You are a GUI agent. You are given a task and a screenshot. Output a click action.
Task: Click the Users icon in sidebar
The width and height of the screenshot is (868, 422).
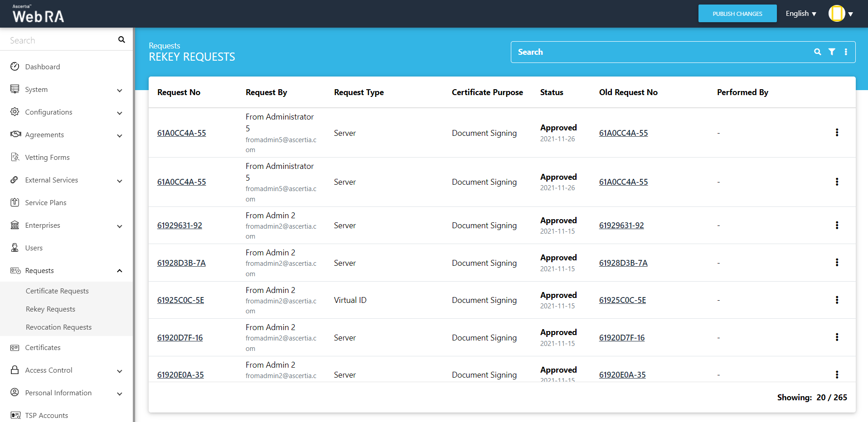[x=15, y=248]
